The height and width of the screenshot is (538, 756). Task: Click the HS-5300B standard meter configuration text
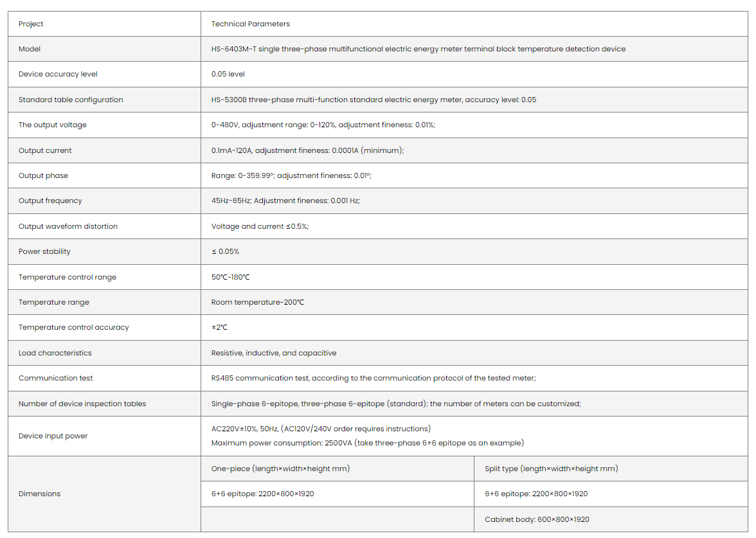coord(373,100)
